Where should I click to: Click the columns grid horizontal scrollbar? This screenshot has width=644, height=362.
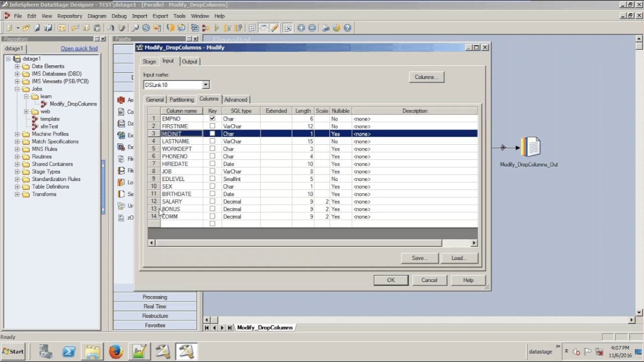(x=298, y=243)
